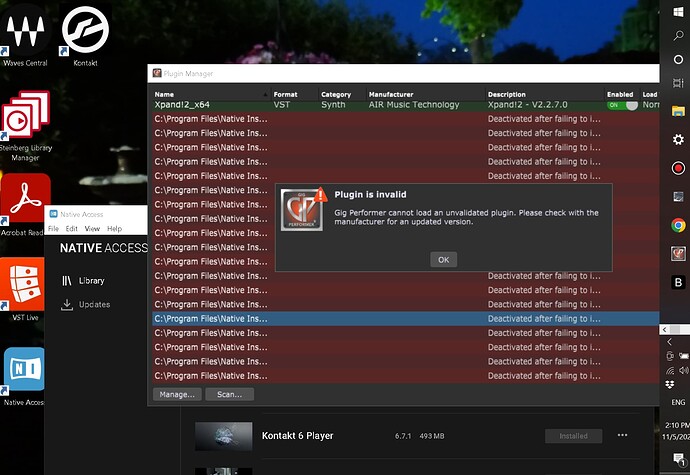The width and height of the screenshot is (690, 475).
Task: Open Task View on the taskbar
Action: click(678, 83)
